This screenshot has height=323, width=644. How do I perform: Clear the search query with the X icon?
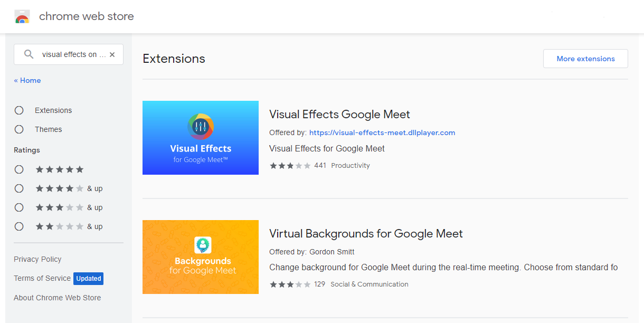[x=112, y=54]
